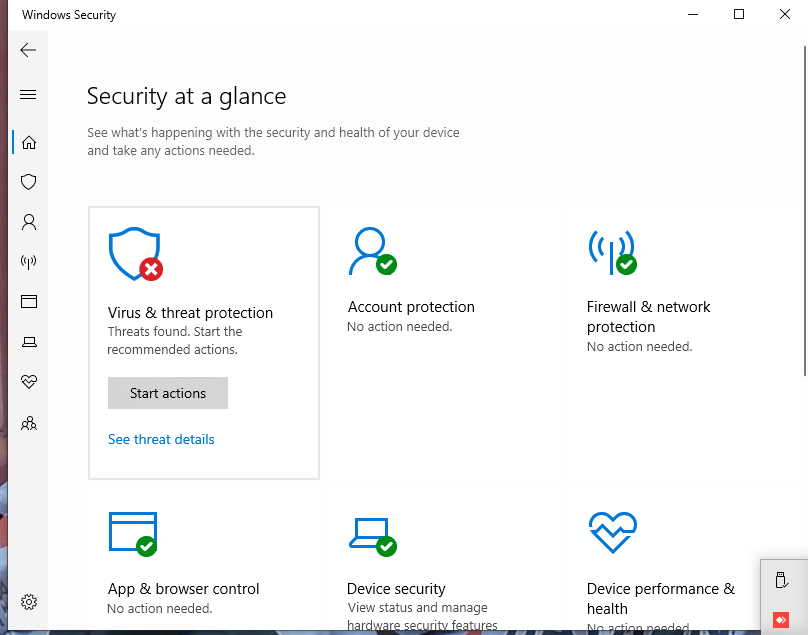This screenshot has height=635, width=808.
Task: Click 'Threats found. Start the recommended actions.' text
Action: click(x=175, y=341)
